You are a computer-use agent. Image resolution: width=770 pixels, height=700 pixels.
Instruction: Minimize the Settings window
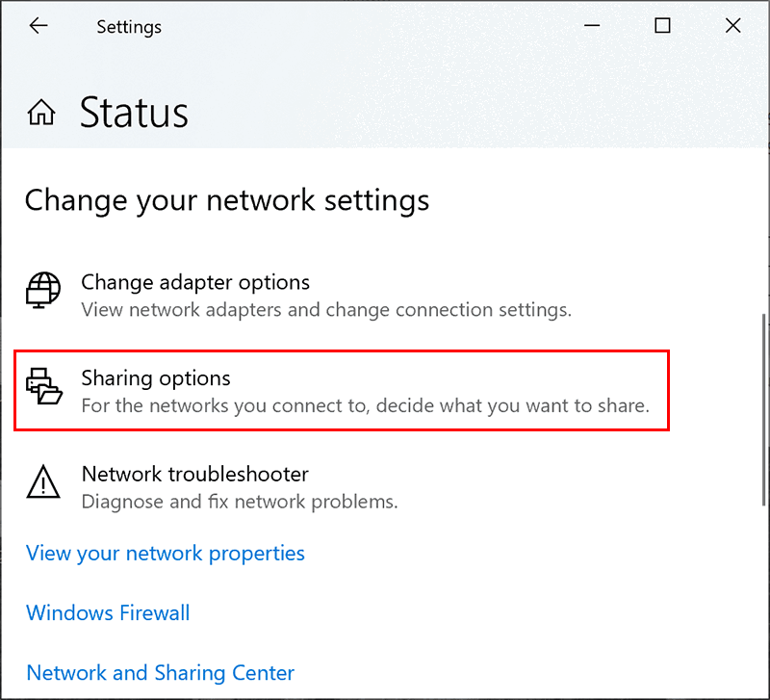coord(591,26)
